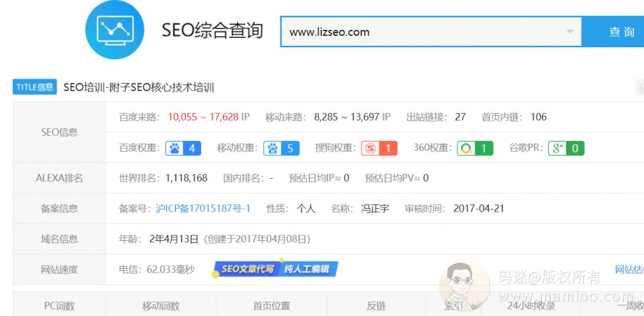
Task: Click the Google PR badge showing 0
Action: [566, 148]
